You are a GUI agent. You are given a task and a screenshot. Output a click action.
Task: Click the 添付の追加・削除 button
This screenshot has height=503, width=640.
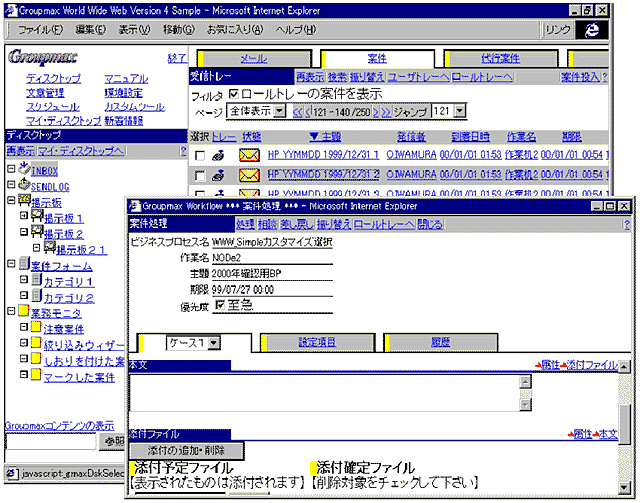[186, 451]
